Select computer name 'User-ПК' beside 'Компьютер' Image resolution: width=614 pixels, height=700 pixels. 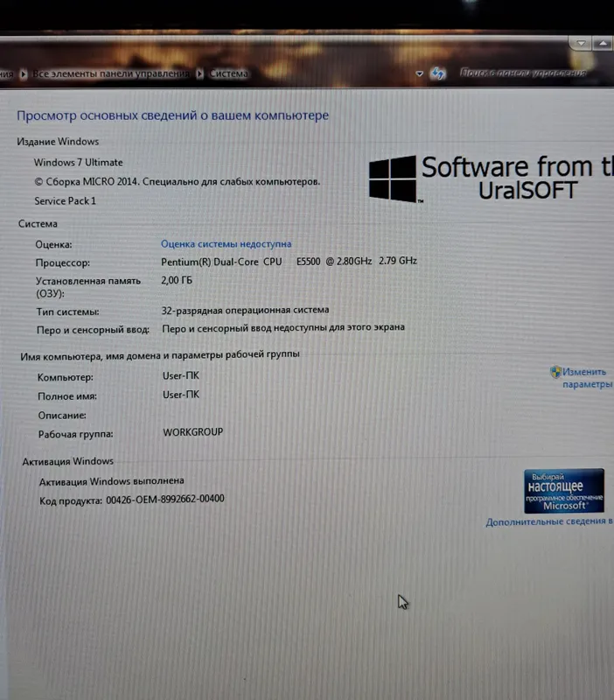(x=181, y=375)
